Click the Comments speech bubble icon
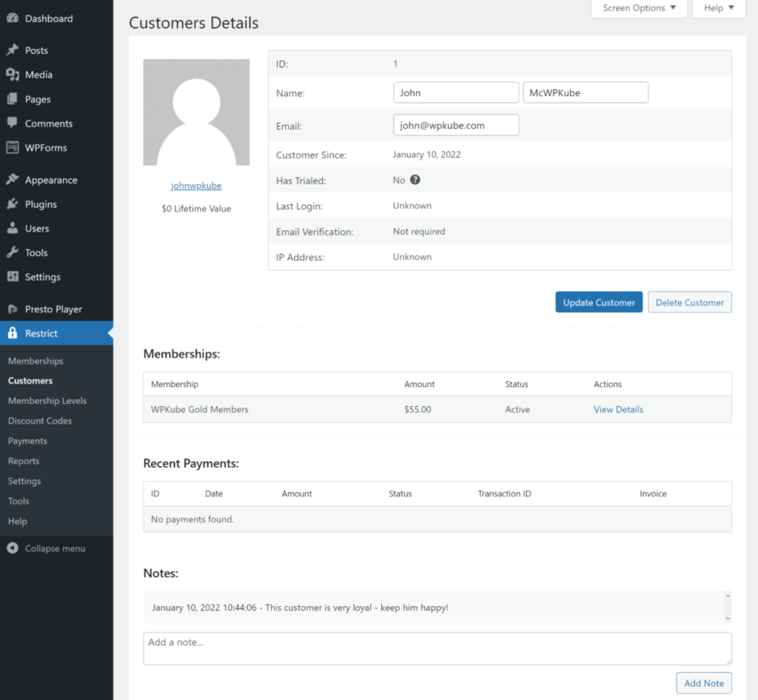 tap(13, 123)
